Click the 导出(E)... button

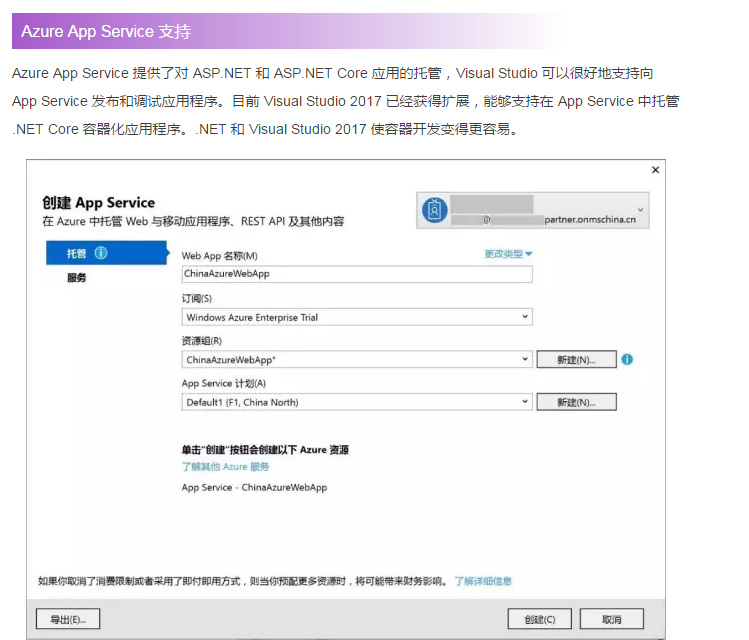tap(68, 619)
